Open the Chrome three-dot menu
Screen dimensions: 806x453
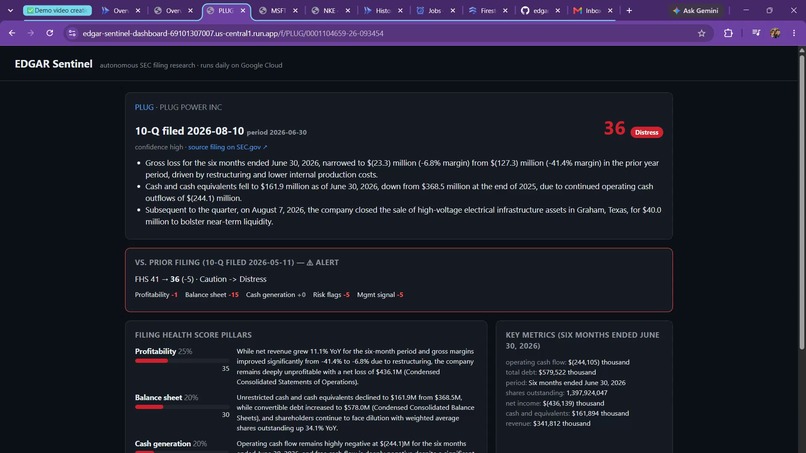point(794,33)
